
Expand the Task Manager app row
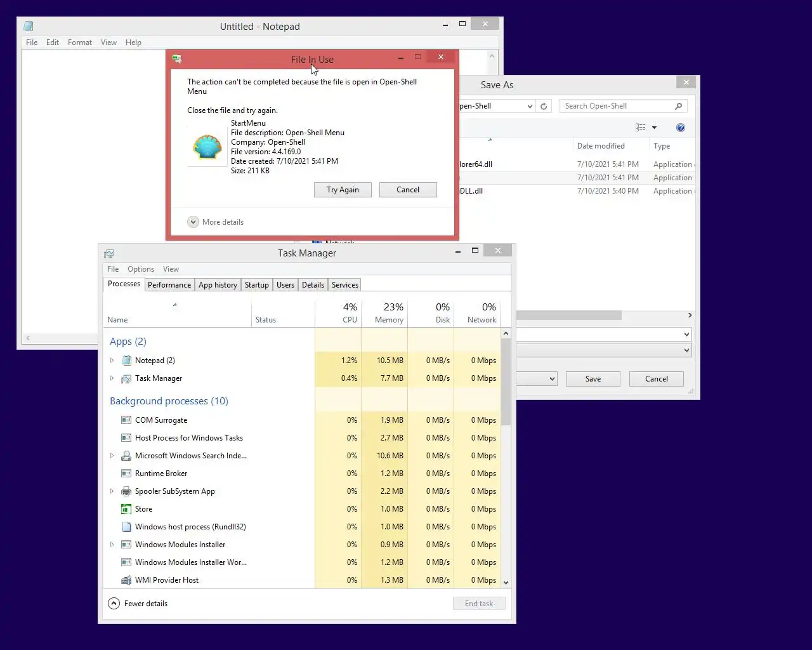(112, 378)
